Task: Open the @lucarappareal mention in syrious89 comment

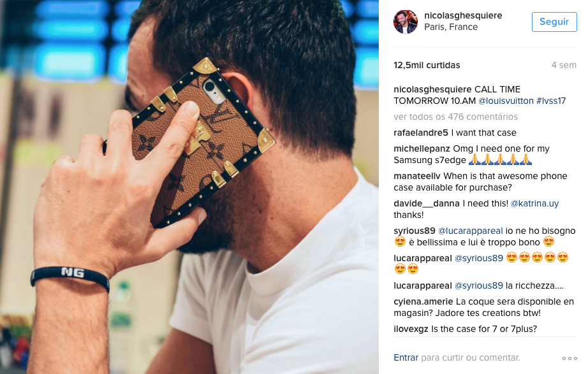Action: [x=470, y=231]
